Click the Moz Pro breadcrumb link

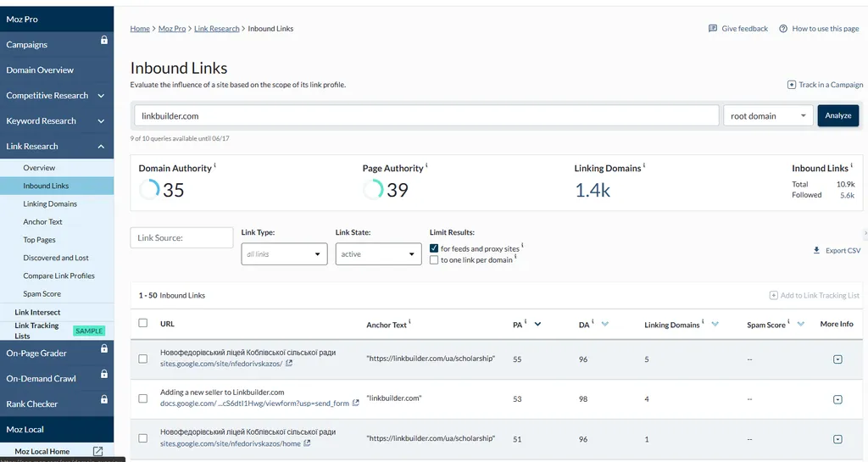point(172,29)
